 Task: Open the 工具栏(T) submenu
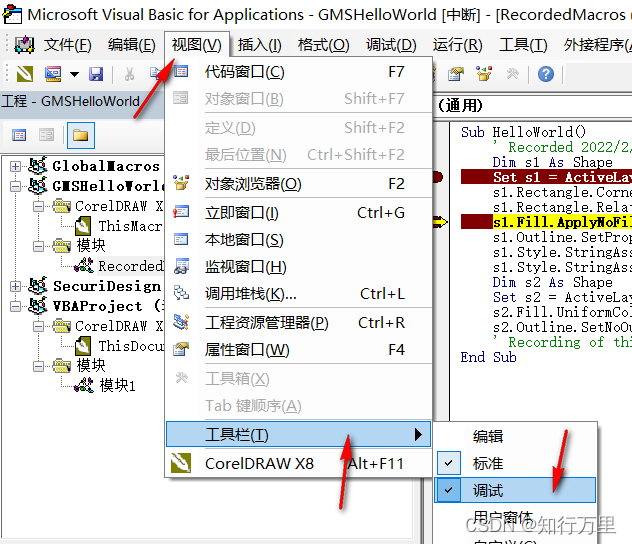299,434
